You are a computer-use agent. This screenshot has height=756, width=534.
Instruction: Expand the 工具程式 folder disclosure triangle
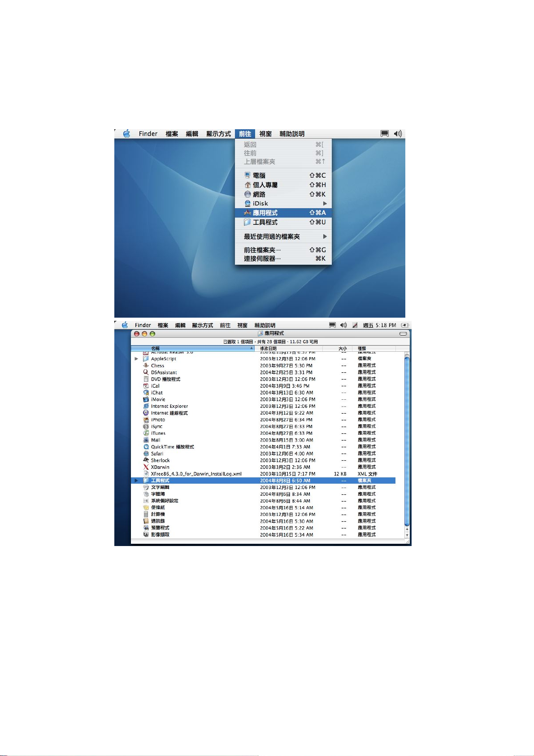click(136, 481)
